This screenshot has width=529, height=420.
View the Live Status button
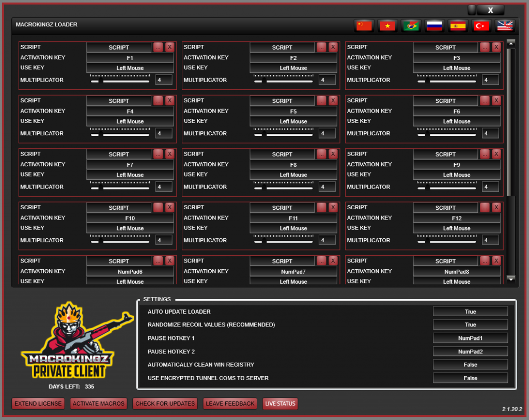[280, 403]
